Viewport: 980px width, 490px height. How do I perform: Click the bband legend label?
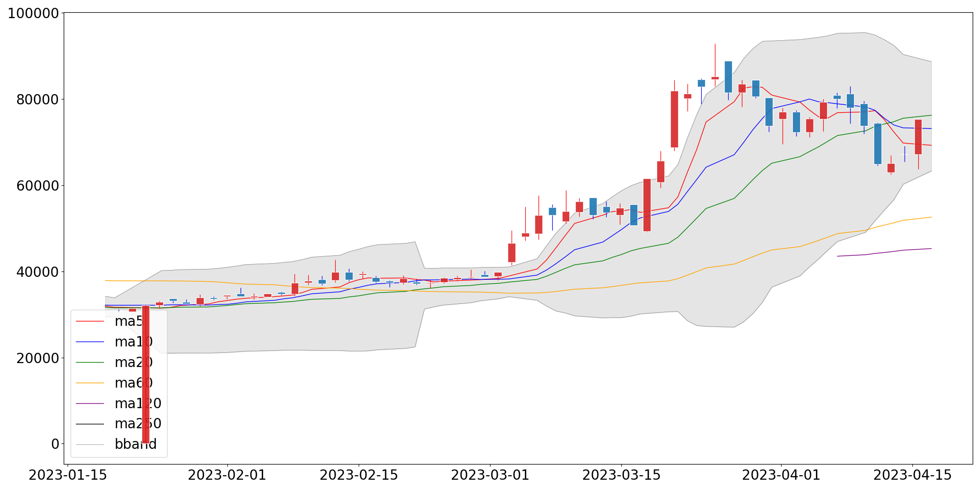pos(136,444)
